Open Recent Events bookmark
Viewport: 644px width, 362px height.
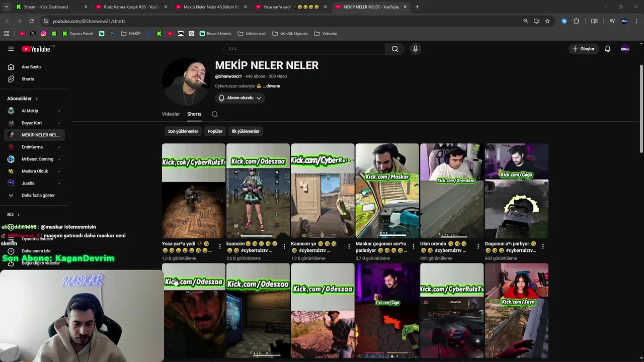[x=215, y=34]
